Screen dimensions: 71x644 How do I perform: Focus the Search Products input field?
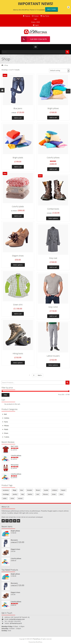click(x=33, y=382)
